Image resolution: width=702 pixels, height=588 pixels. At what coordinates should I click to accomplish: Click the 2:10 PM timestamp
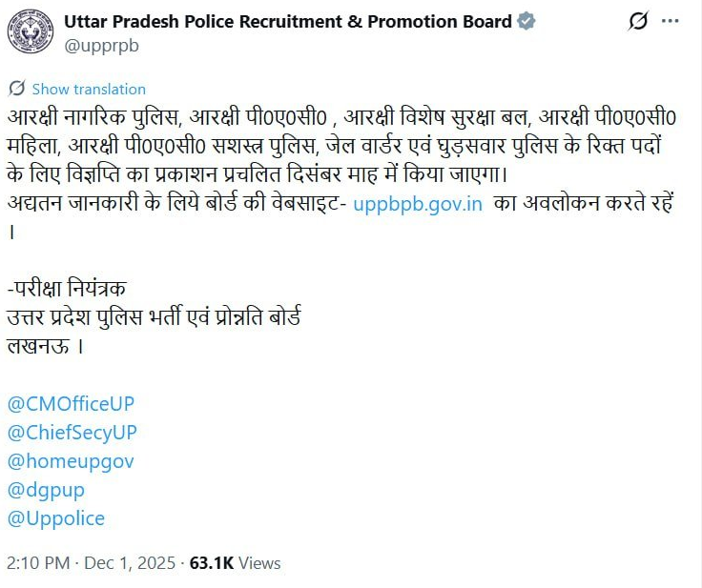[x=37, y=563]
